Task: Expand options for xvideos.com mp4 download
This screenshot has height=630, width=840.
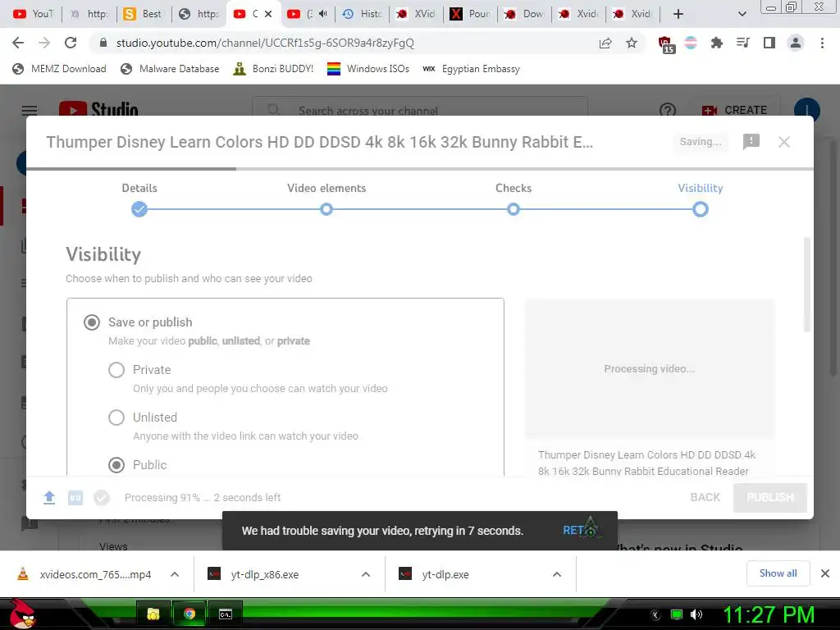Action: click(x=174, y=574)
